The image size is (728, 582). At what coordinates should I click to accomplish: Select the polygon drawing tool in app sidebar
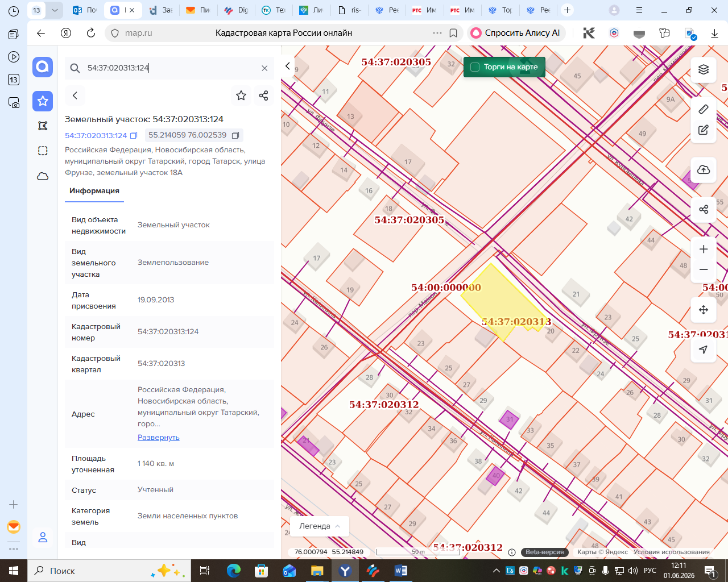[x=43, y=126]
